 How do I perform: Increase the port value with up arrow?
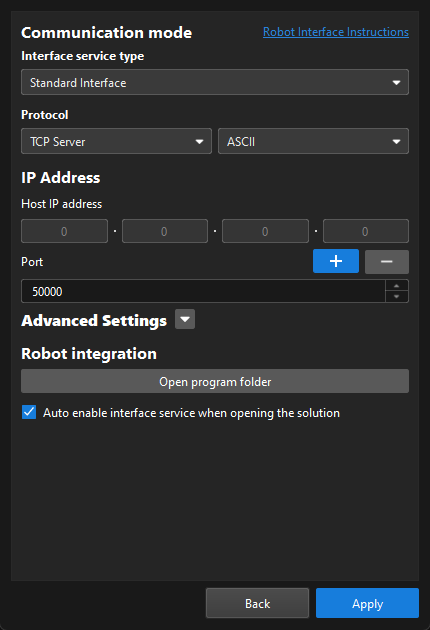(x=397, y=286)
